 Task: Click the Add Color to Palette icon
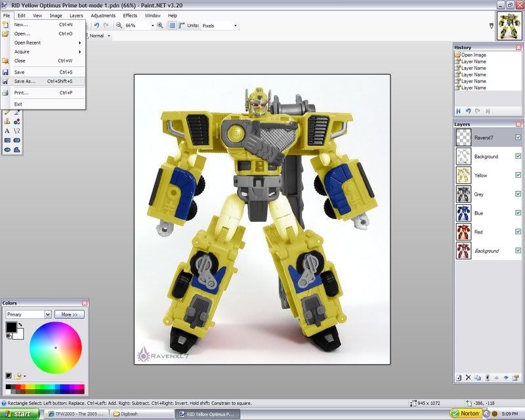coord(9,376)
